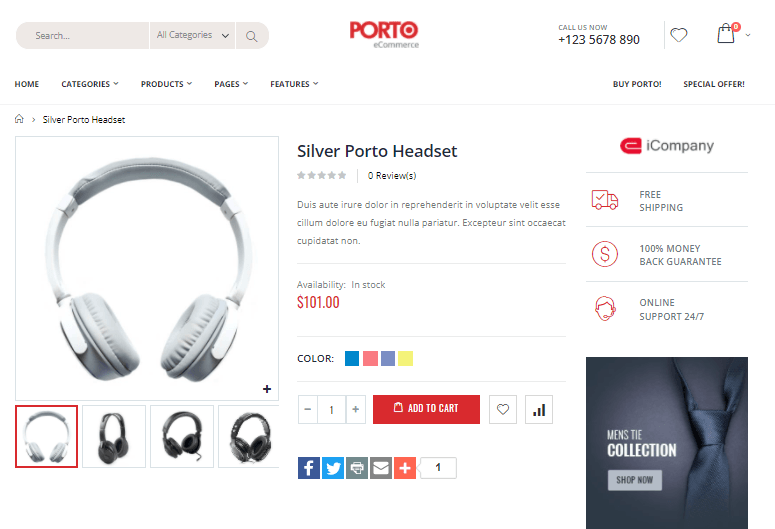
Task: Open the Products menu
Action: point(166,84)
